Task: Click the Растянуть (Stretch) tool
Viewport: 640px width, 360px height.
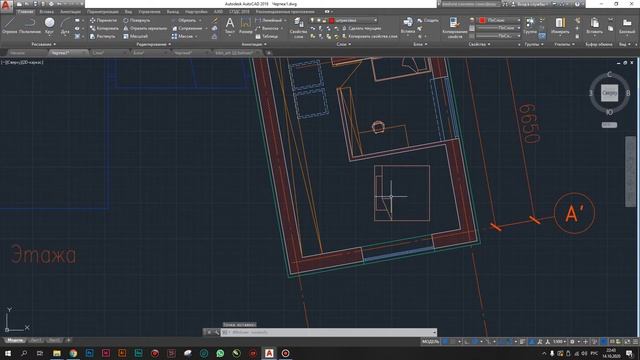Action: 102,36
